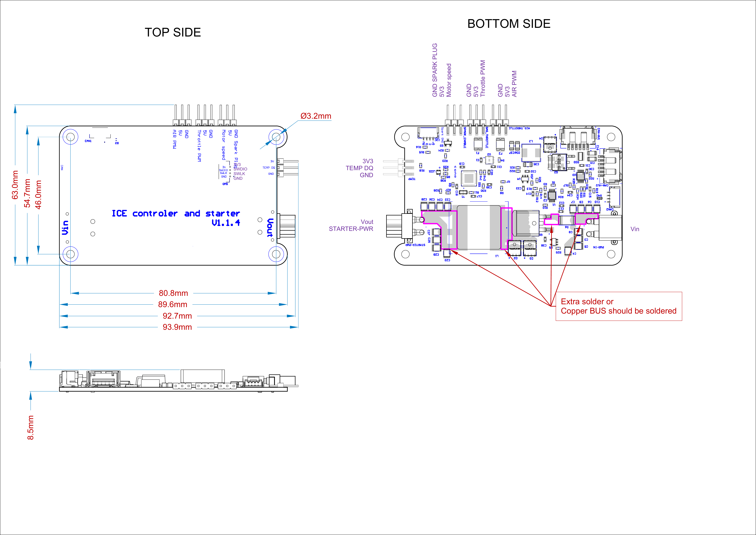This screenshot has width=756, height=535.
Task: Click the CAN1 silkscreen on top side board
Action: [x=88, y=141]
